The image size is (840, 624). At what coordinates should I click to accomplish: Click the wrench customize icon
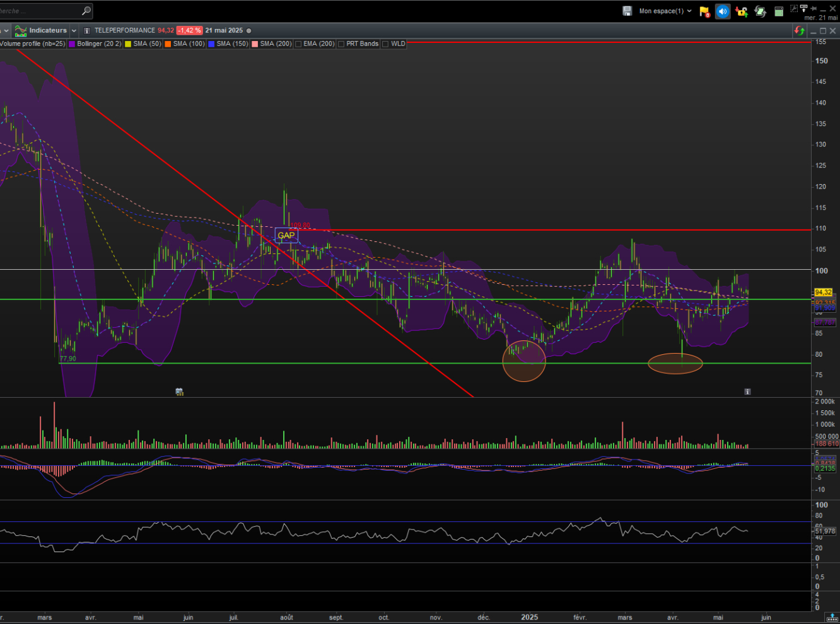point(793,8)
